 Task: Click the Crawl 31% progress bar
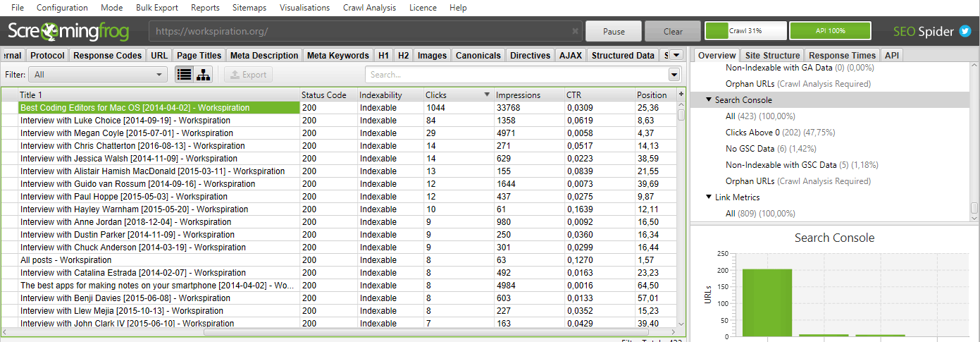pyautogui.click(x=745, y=31)
